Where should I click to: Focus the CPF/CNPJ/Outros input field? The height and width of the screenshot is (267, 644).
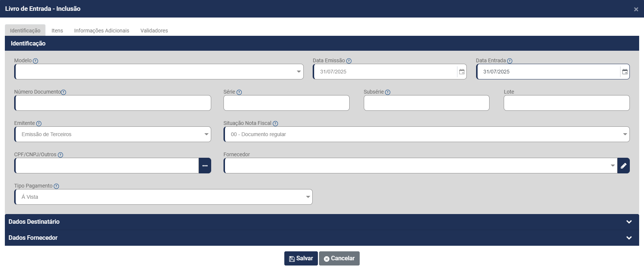(107, 166)
